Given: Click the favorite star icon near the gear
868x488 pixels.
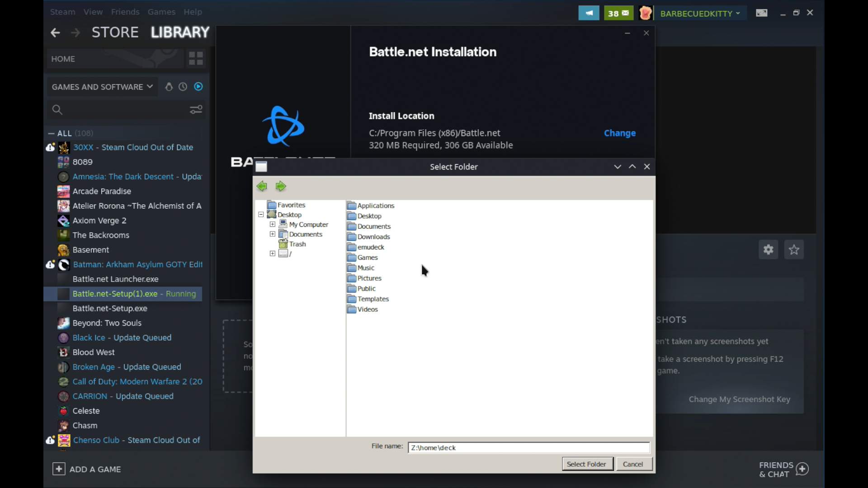Looking at the screenshot, I should coord(794,249).
